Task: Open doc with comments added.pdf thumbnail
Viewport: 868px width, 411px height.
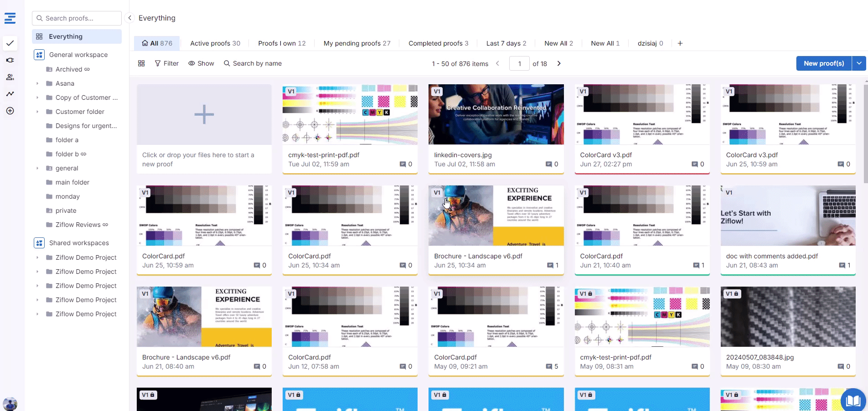Action: click(788, 216)
